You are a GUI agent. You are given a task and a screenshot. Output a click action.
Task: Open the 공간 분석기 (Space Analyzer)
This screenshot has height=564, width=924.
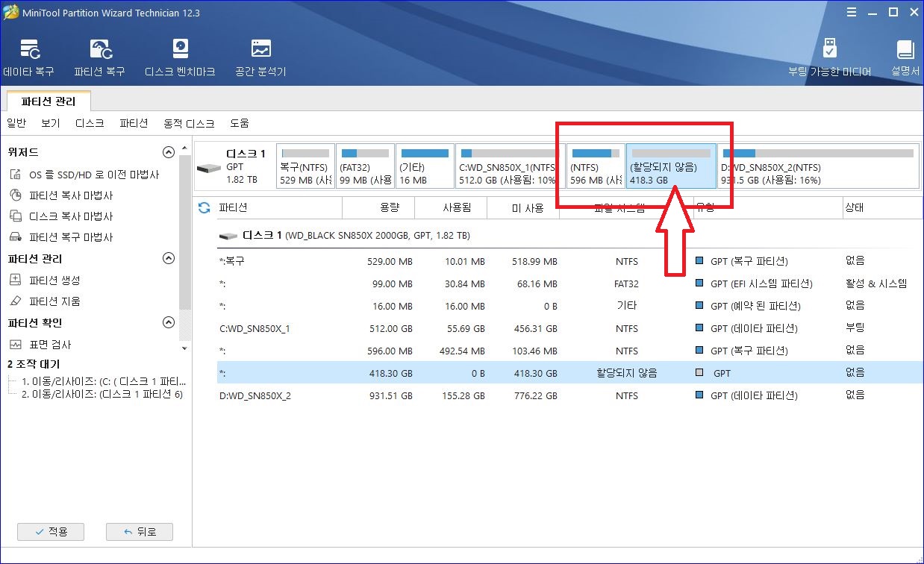point(260,58)
